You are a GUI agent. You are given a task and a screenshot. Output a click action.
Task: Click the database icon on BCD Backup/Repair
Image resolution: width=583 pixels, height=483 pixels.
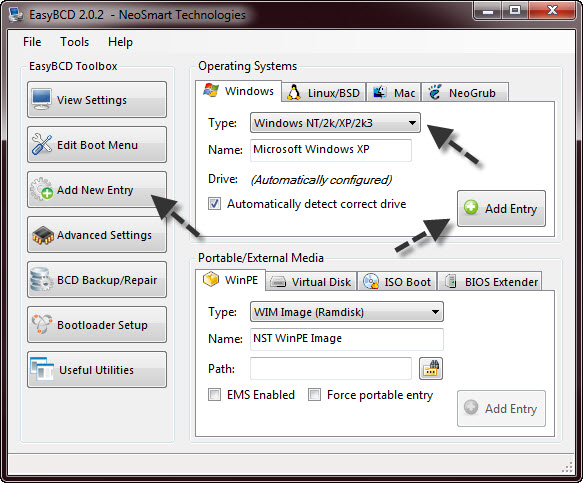41,279
